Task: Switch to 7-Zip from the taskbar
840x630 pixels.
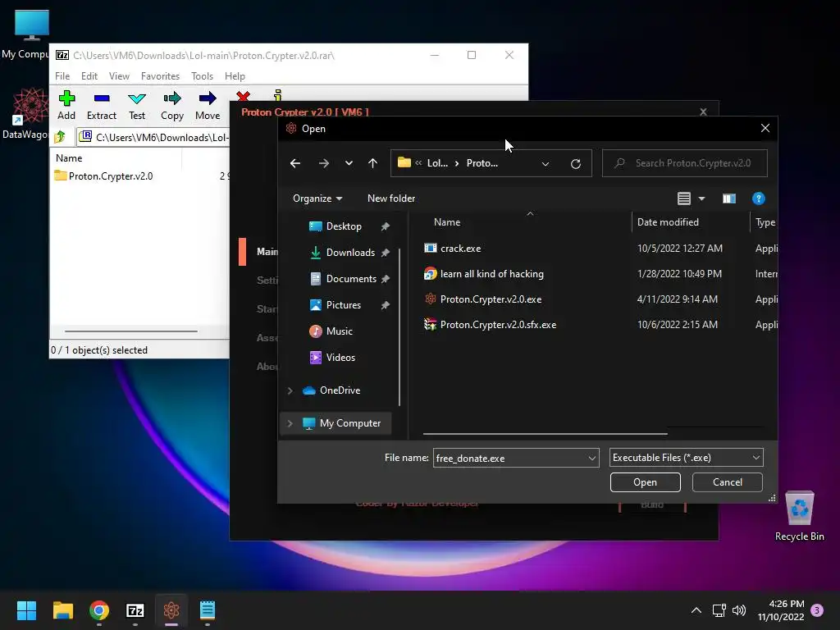Action: point(135,610)
